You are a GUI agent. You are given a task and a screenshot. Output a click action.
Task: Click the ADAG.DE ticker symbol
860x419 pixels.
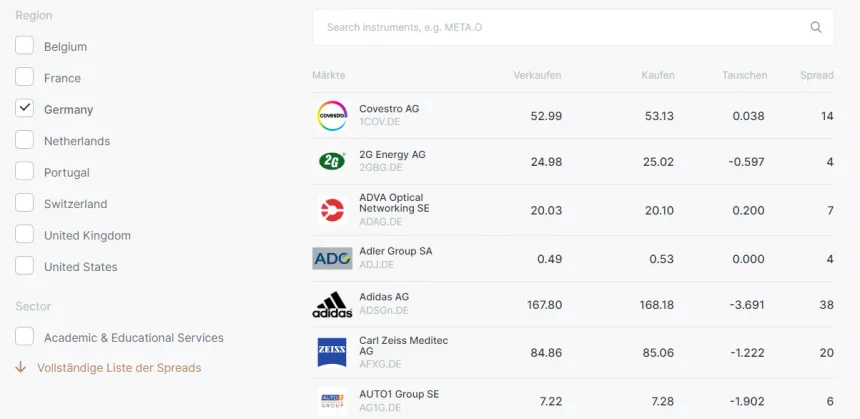point(381,222)
